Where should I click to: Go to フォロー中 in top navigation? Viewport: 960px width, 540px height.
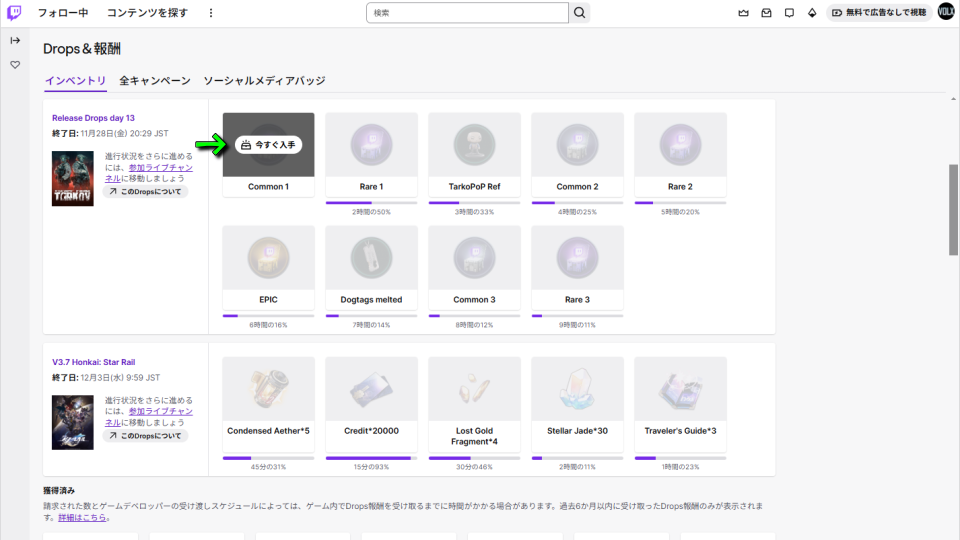63,13
